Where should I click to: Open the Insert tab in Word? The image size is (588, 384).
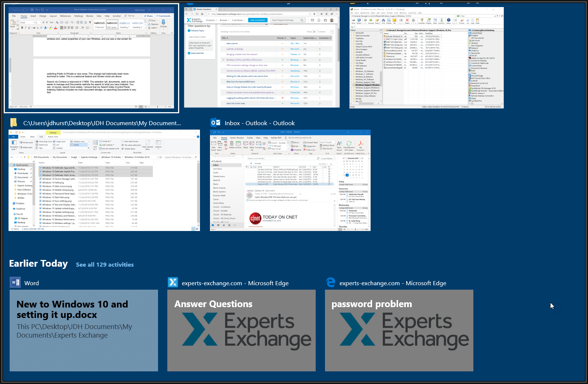click(33, 16)
